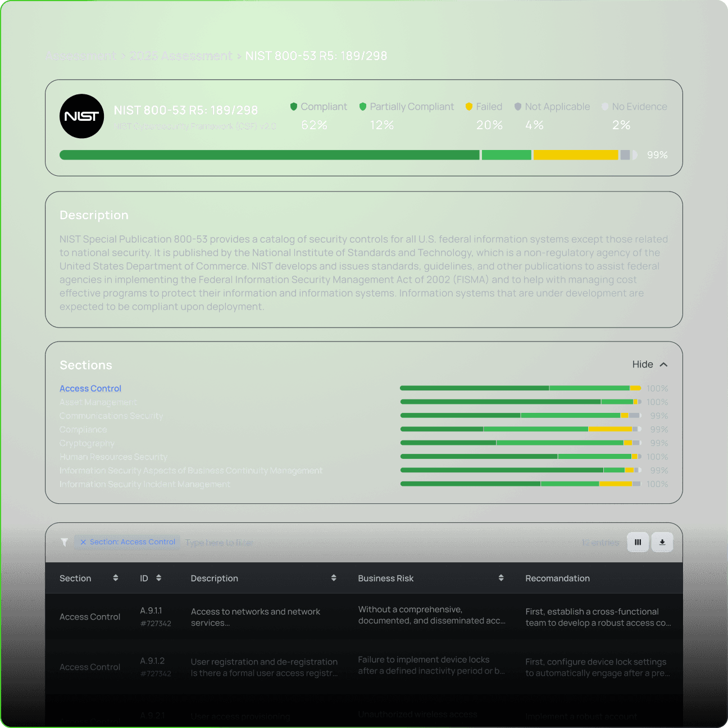Viewport: 728px width, 728px height.
Task: Open the column settings icon button
Action: coord(638,542)
